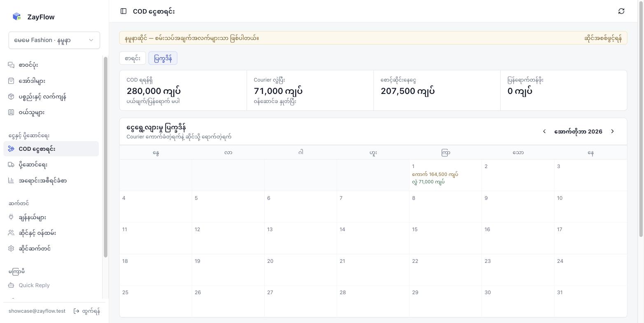Click the ချန်နယ်များ plug icon

point(11,217)
